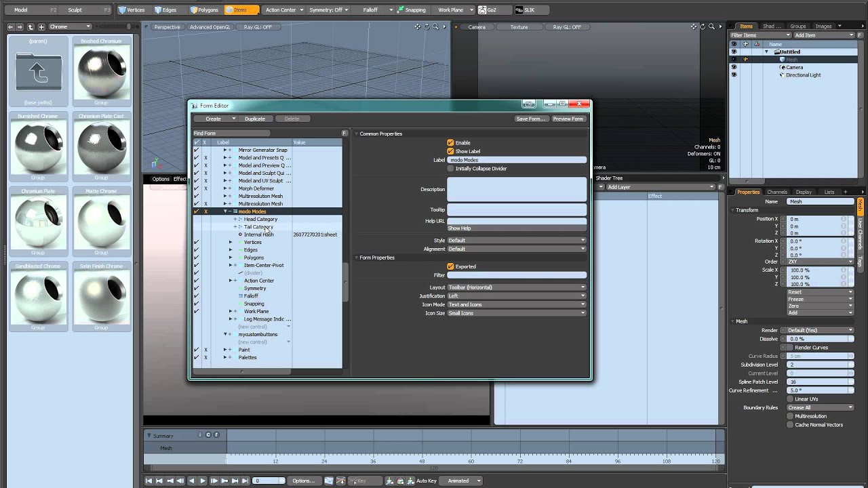Expand the Vertices row in form tree
868x488 pixels.
(x=231, y=242)
